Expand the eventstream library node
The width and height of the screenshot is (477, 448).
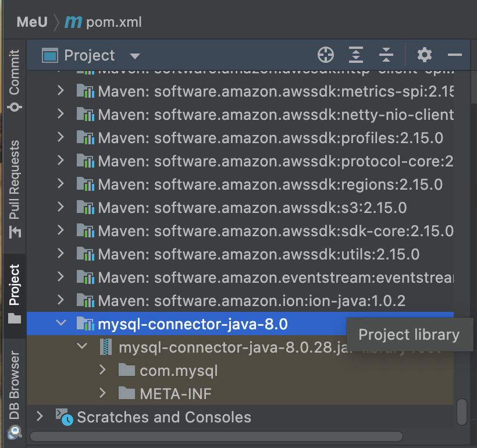coord(60,276)
